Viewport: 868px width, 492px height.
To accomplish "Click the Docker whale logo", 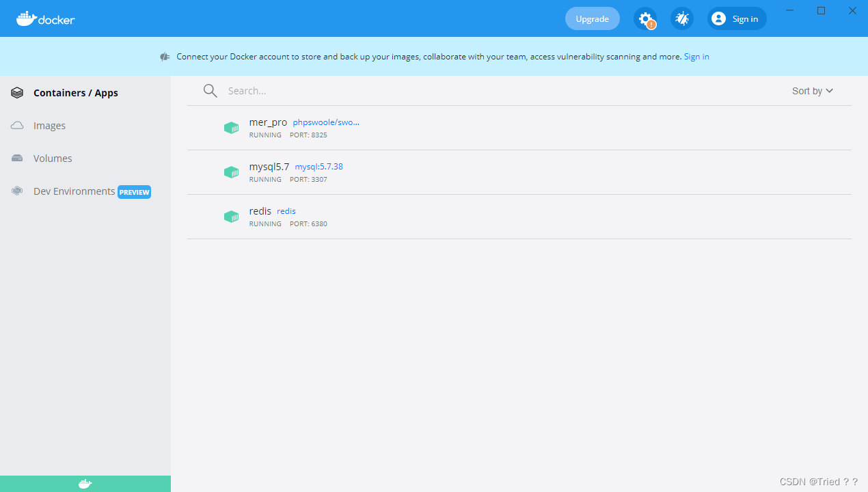I will (45, 18).
